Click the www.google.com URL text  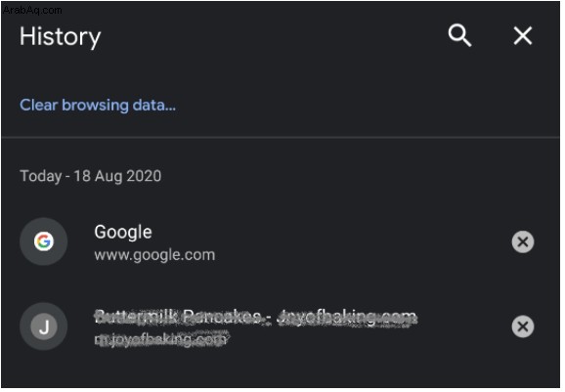click(154, 255)
